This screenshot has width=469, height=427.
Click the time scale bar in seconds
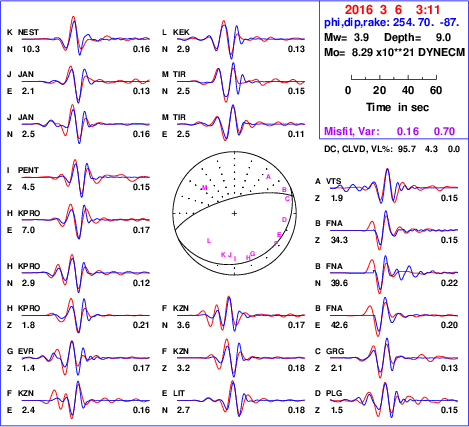click(394, 78)
